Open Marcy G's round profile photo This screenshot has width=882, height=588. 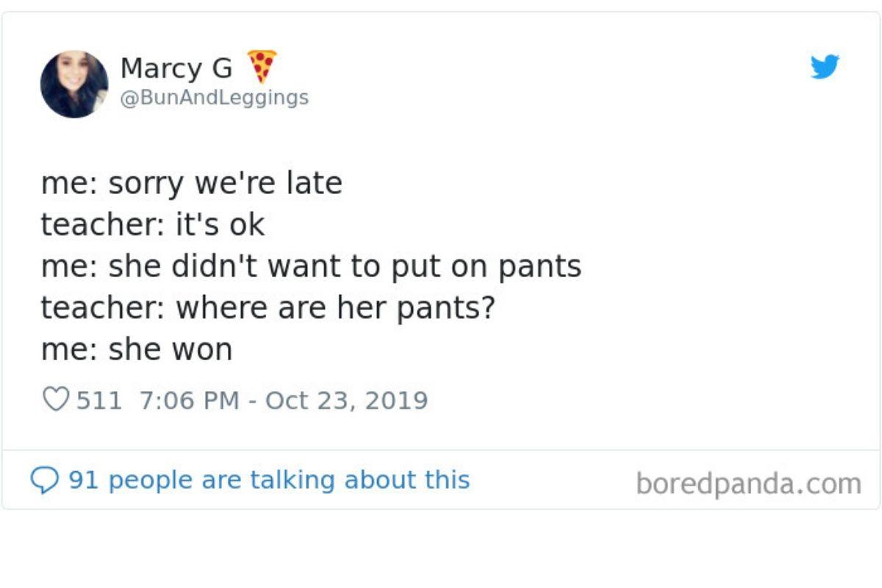click(x=74, y=84)
